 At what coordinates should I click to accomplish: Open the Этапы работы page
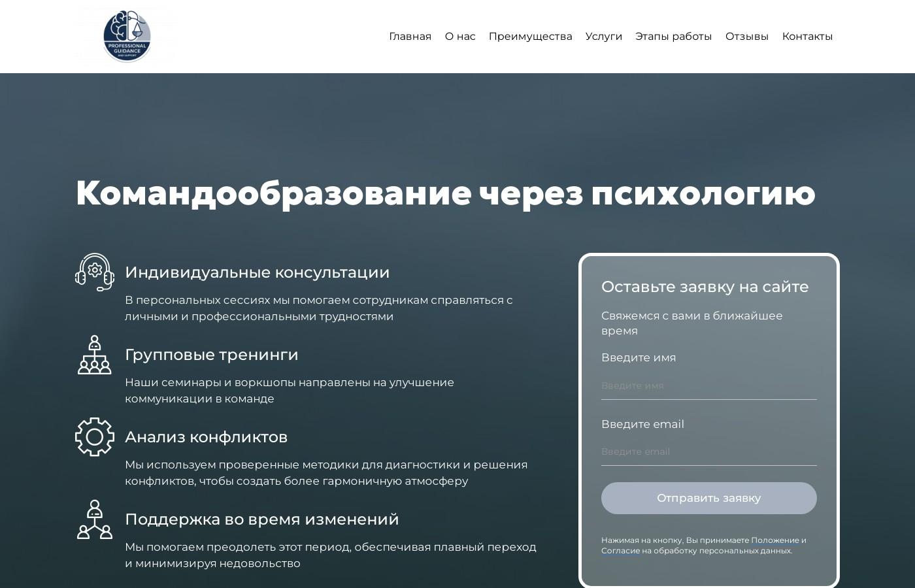tap(674, 36)
